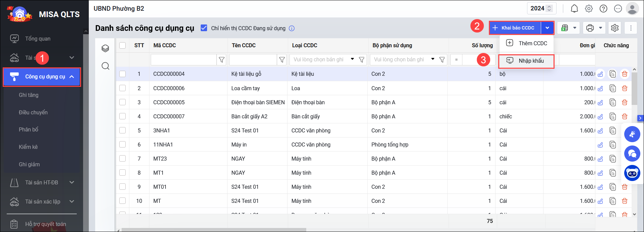Toggle 'Chỉ hiển thị CCDC Đang sử dụng' checkbox
Image resolution: width=644 pixels, height=232 pixels.
[204, 28]
